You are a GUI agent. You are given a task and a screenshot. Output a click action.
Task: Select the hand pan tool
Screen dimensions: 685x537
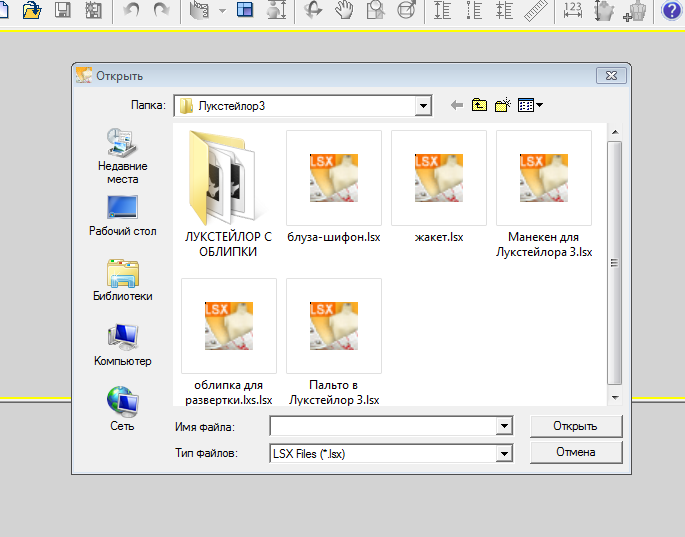point(344,10)
